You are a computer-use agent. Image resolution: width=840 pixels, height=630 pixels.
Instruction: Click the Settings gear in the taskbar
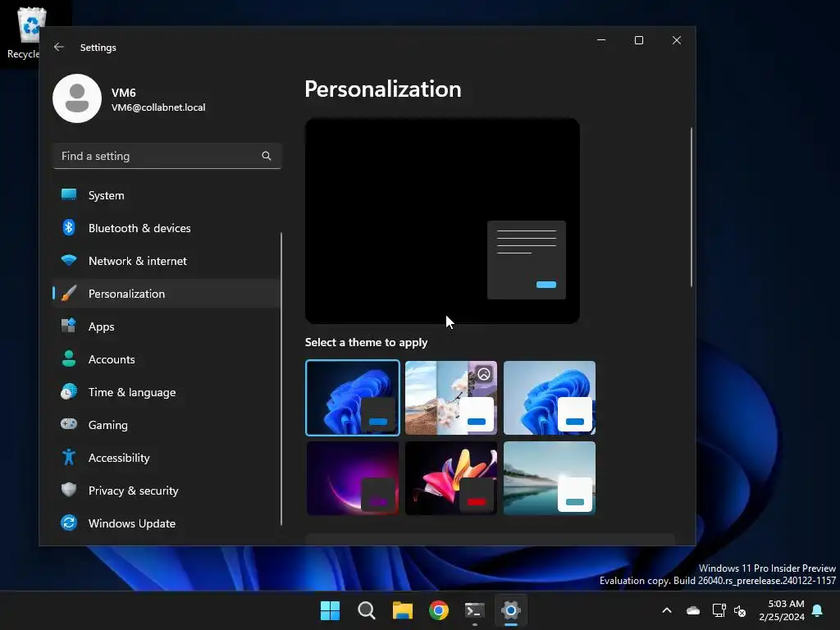click(x=511, y=610)
